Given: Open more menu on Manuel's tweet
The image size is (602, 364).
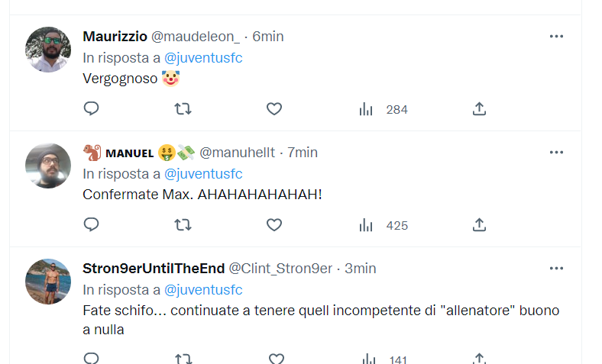Looking at the screenshot, I should pyautogui.click(x=556, y=153).
